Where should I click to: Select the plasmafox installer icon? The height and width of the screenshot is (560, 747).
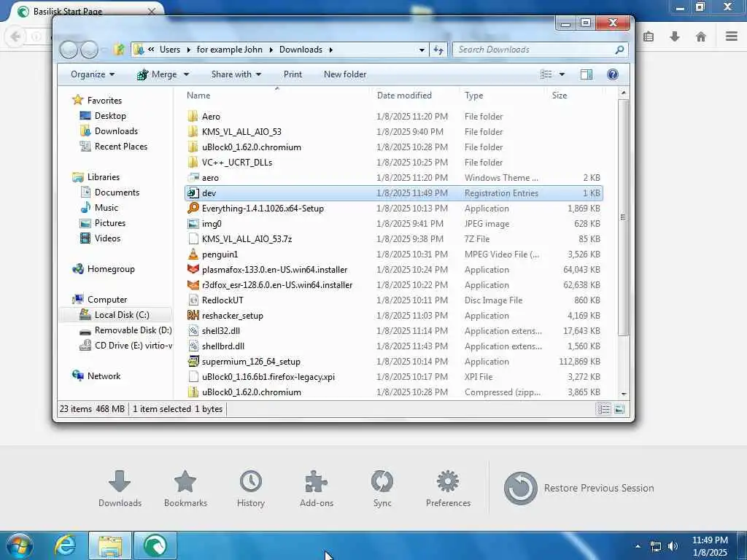(x=193, y=270)
